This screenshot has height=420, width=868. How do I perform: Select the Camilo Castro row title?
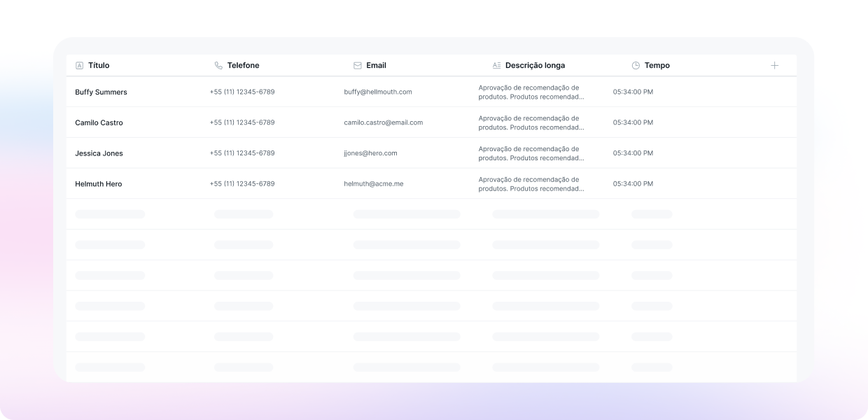click(x=99, y=123)
